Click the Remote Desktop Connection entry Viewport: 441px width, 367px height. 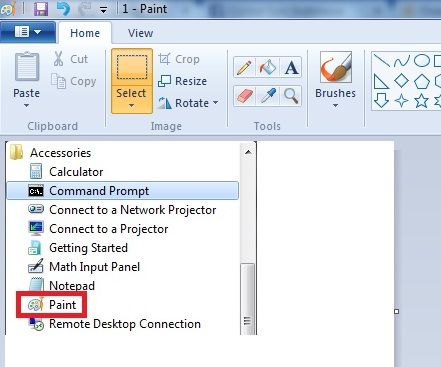[115, 324]
